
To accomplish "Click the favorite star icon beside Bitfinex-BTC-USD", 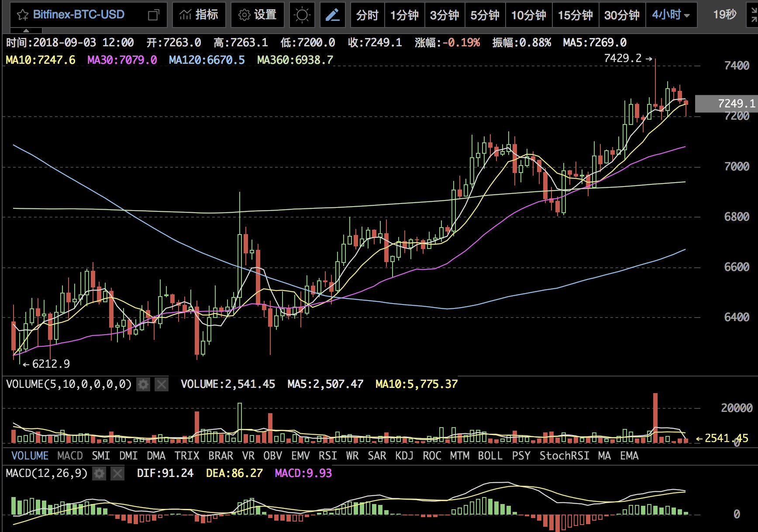I will click(22, 15).
